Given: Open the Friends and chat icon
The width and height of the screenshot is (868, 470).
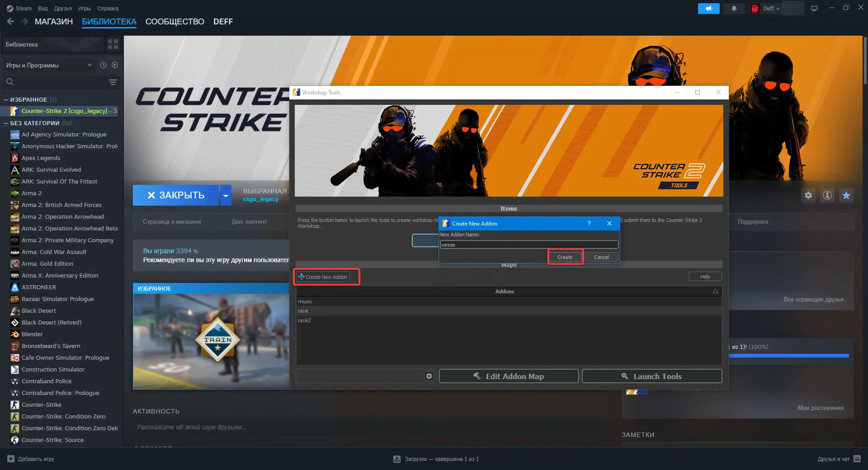Looking at the screenshot, I should [857, 459].
